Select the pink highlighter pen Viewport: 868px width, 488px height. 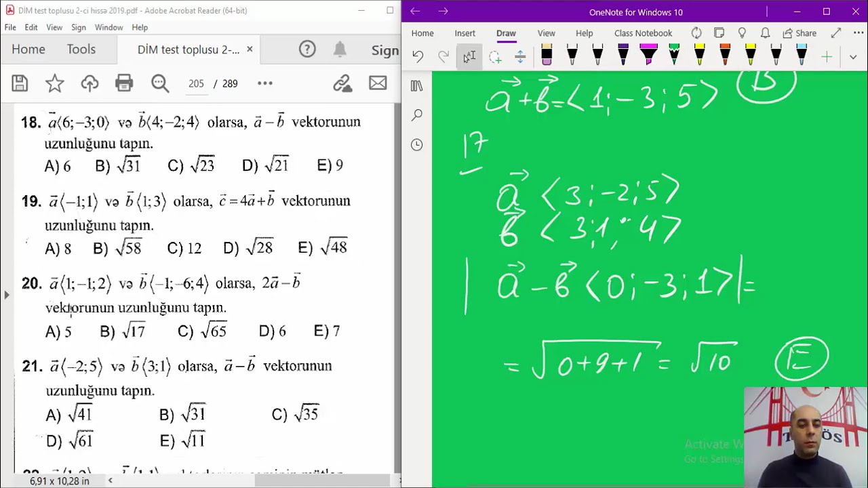point(648,56)
